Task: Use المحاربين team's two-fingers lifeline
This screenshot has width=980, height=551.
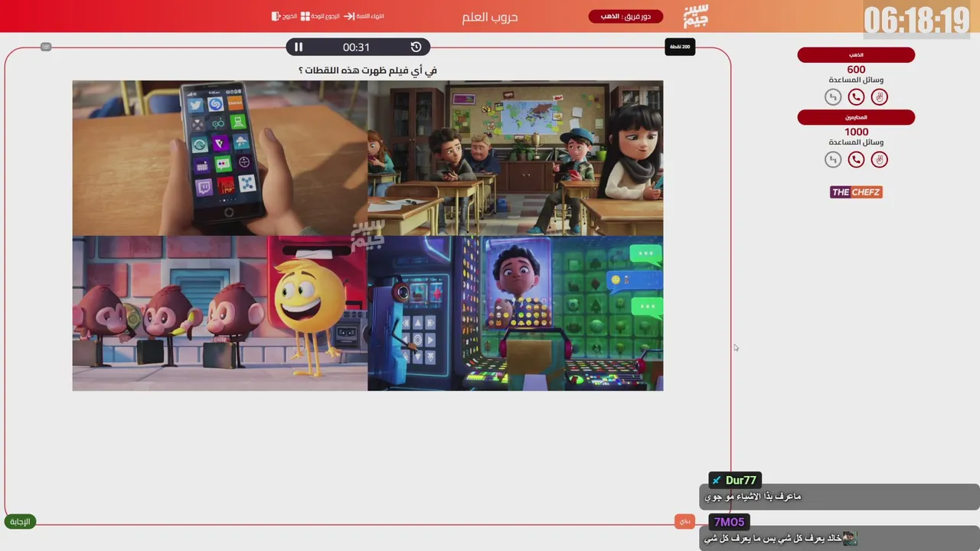Action: pos(880,160)
